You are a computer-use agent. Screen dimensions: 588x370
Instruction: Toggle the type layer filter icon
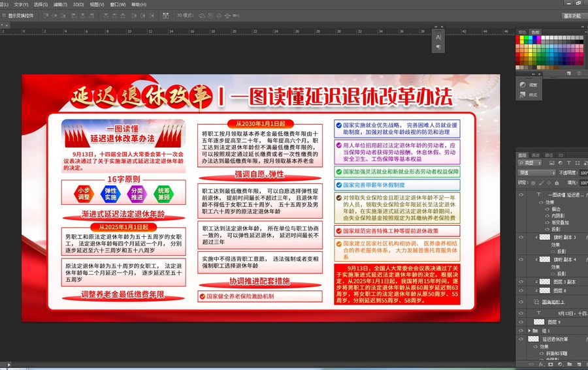569,163
